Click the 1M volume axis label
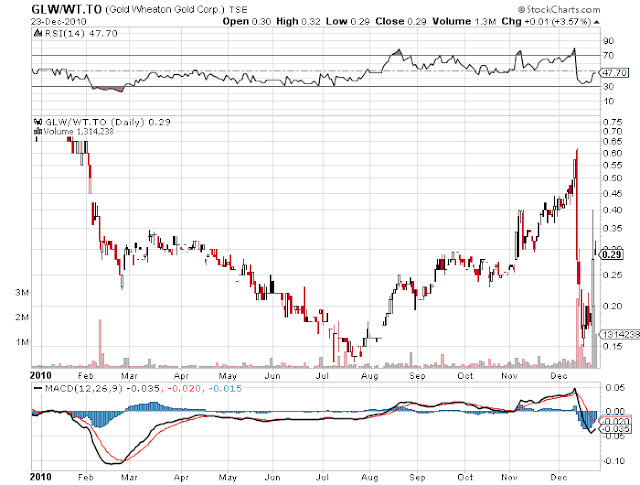The image size is (640, 485). (x=22, y=342)
